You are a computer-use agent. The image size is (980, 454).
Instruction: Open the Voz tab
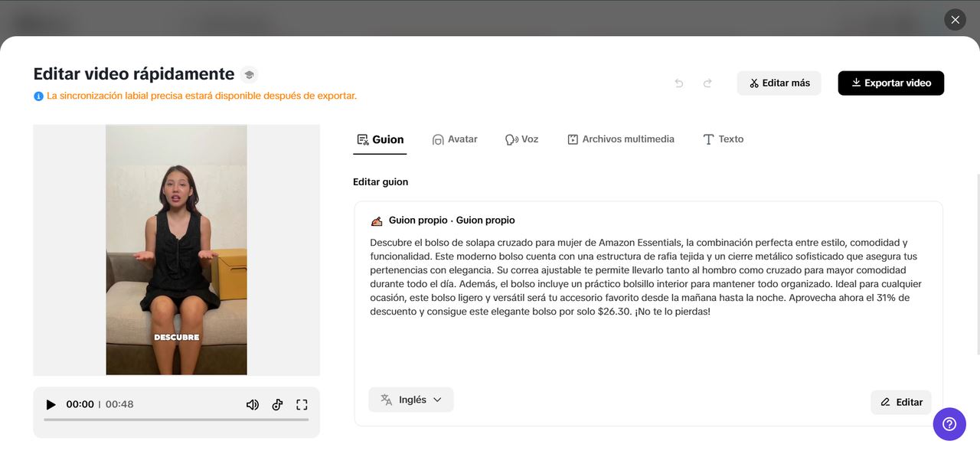coord(521,139)
